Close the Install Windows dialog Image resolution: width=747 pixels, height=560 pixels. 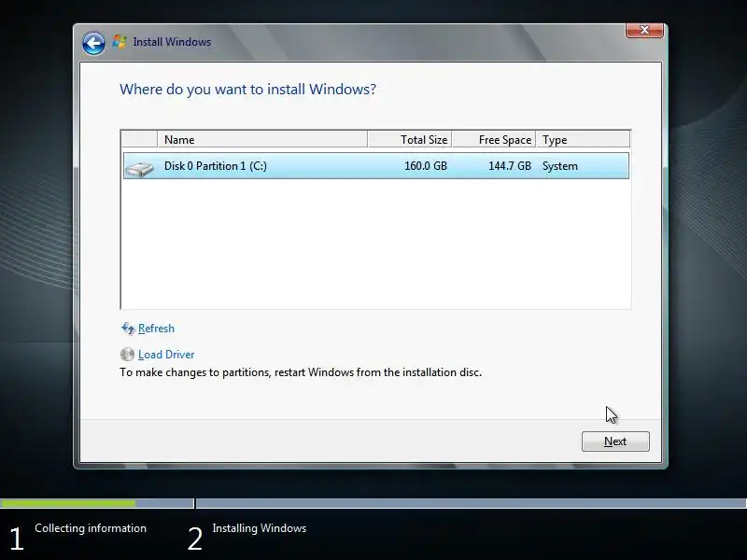[x=644, y=30]
